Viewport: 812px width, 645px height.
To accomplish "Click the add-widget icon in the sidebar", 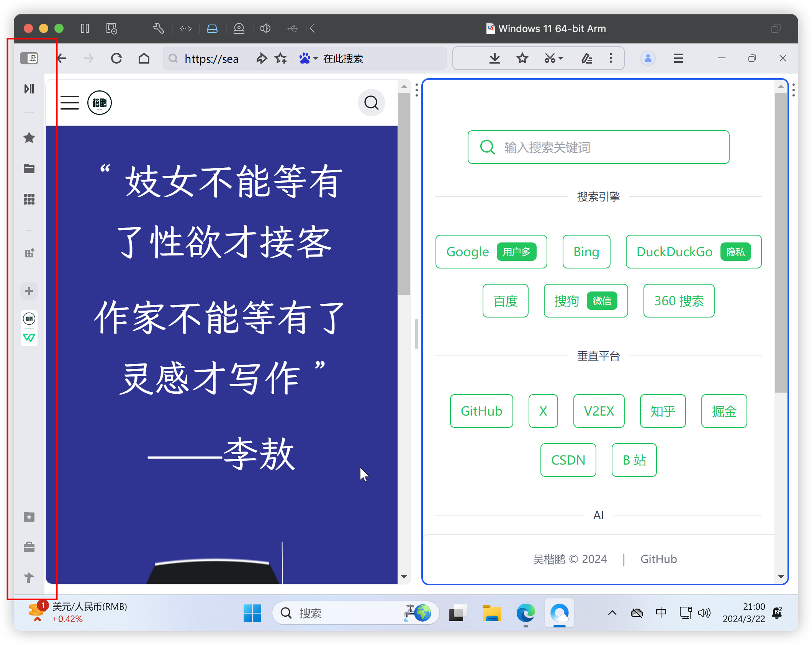I will 29,253.
